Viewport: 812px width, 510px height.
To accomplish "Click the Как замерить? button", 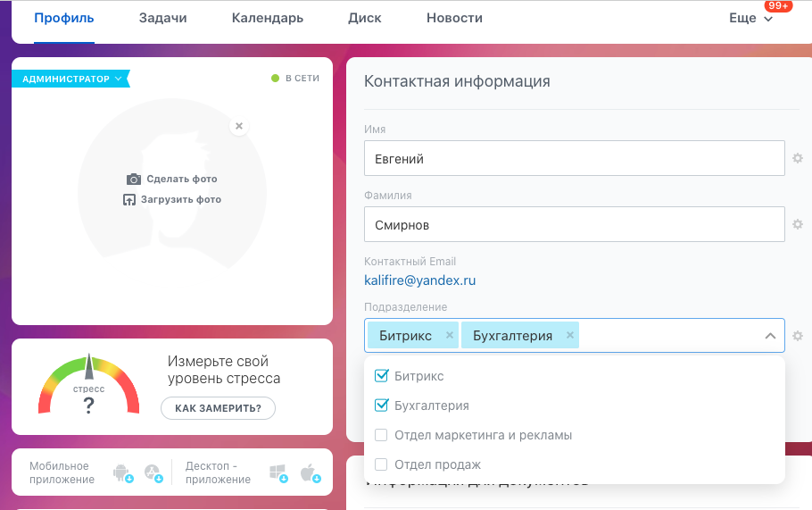I will pyautogui.click(x=218, y=408).
